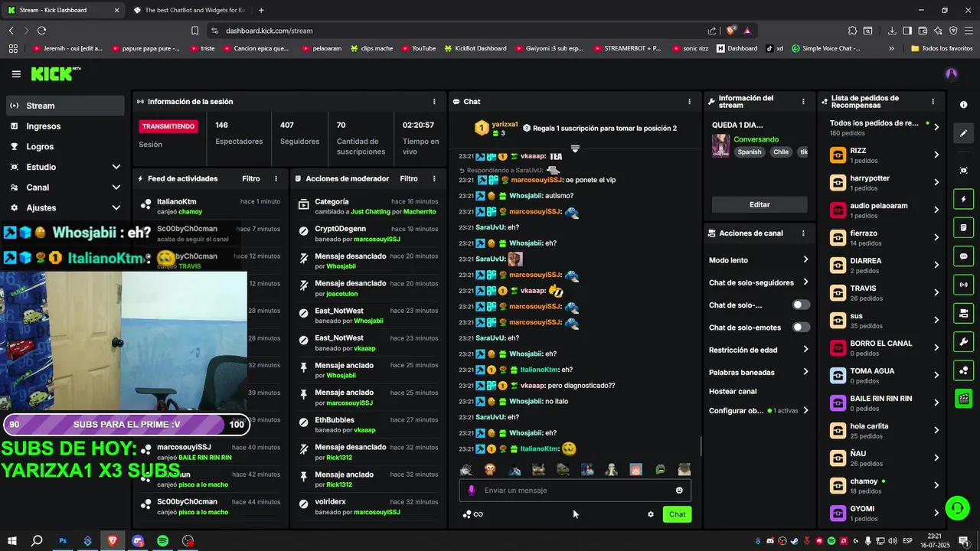Select the wrench widget icon in right toolbar
Image resolution: width=980 pixels, height=551 pixels.
[x=963, y=341]
